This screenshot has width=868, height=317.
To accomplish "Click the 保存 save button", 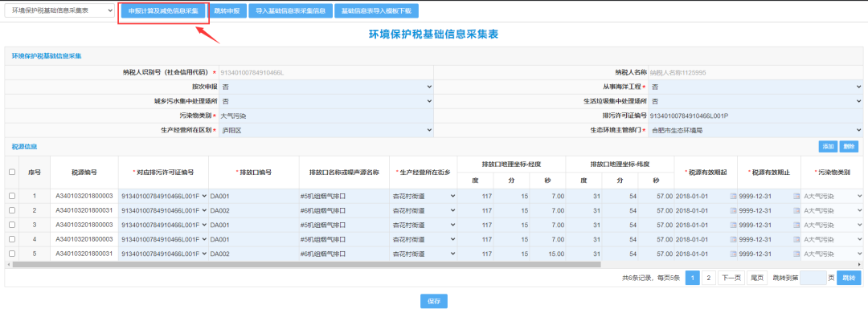I will coord(434,302).
